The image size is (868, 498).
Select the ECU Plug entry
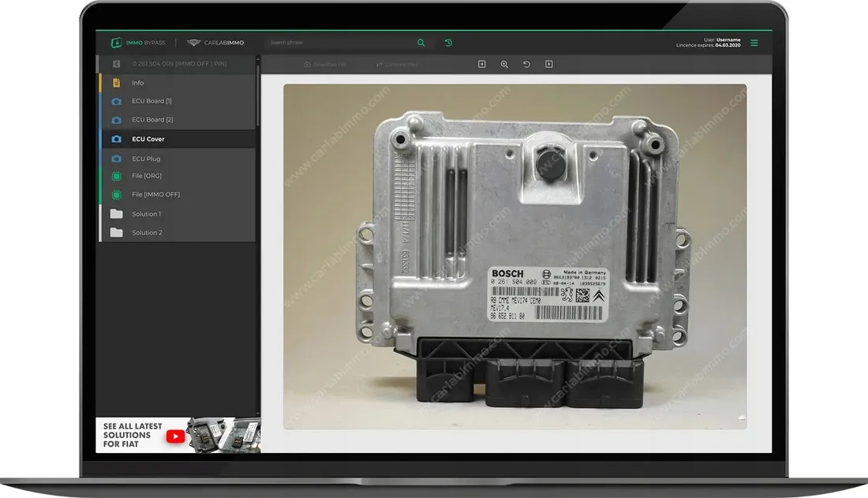177,159
